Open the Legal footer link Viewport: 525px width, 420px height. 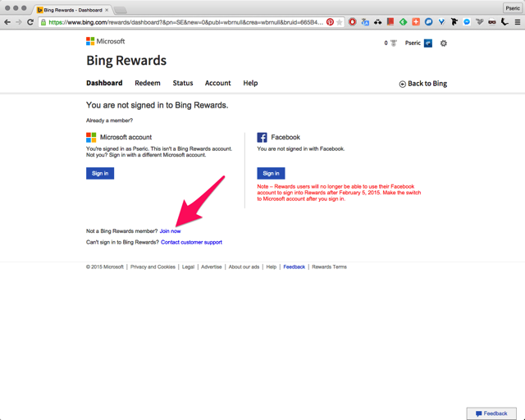click(188, 267)
